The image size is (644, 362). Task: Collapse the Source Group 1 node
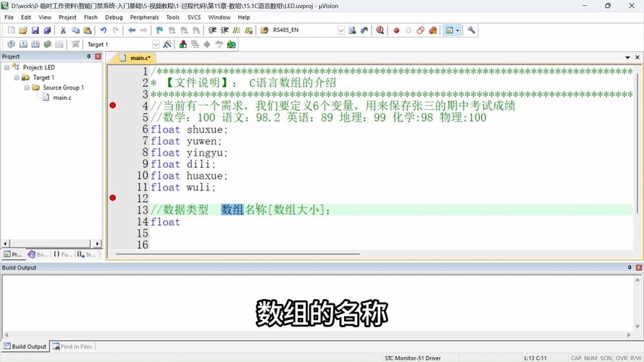click(x=27, y=88)
